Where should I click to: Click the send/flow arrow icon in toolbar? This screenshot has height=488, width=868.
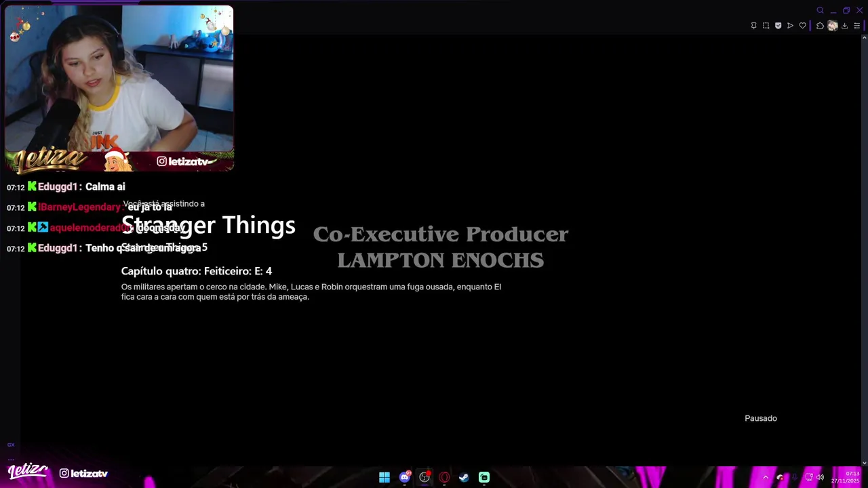coord(790,26)
